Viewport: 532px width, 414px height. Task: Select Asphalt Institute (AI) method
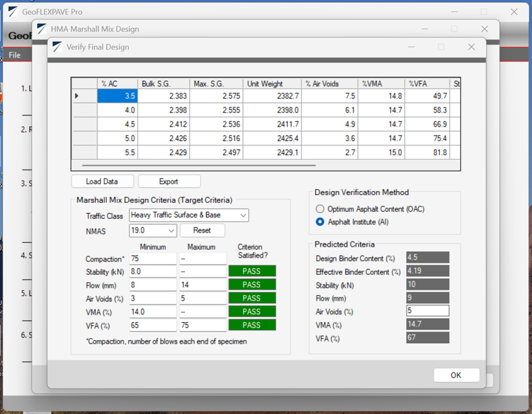point(320,222)
